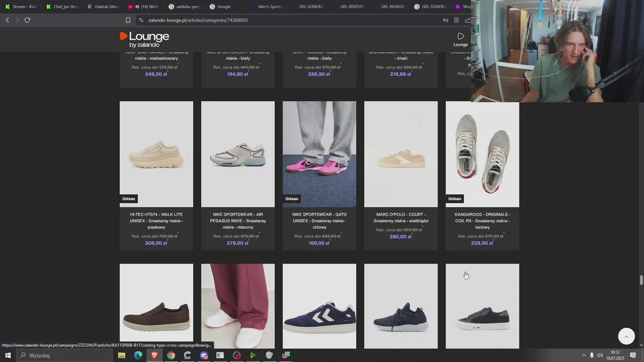Click the scroll-to-top arrow button
Image resolution: width=644 pixels, height=362 pixels.
pyautogui.click(x=626, y=336)
